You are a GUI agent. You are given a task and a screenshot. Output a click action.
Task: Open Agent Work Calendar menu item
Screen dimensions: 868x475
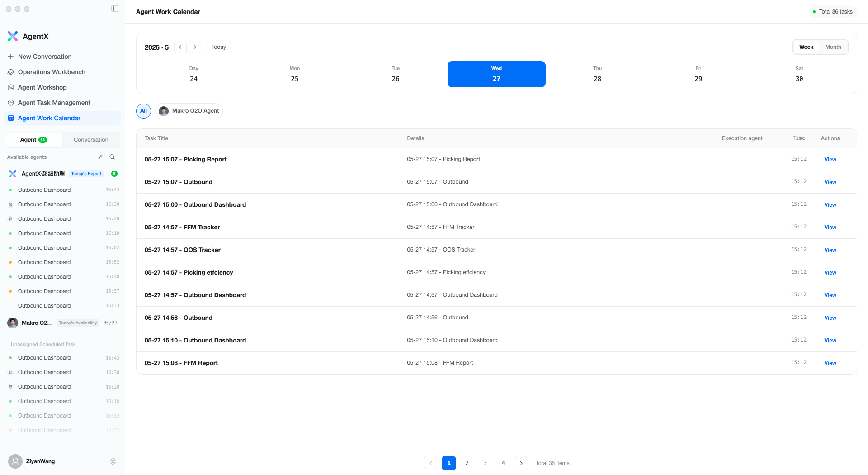[62, 118]
